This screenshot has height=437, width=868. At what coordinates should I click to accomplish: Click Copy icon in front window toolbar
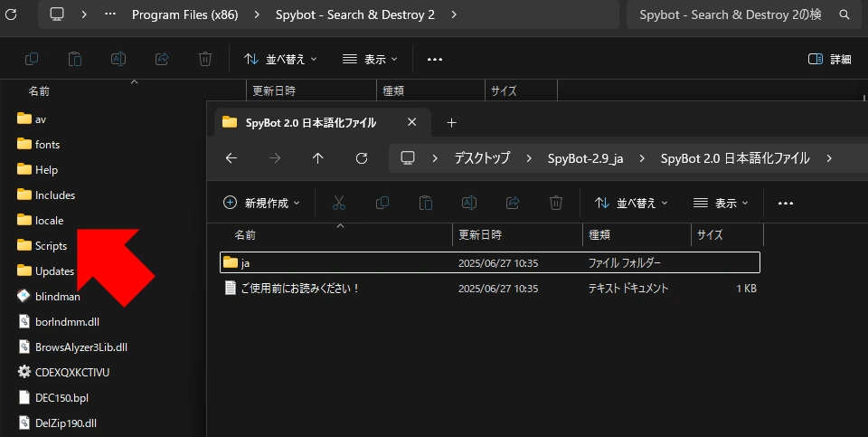(382, 203)
